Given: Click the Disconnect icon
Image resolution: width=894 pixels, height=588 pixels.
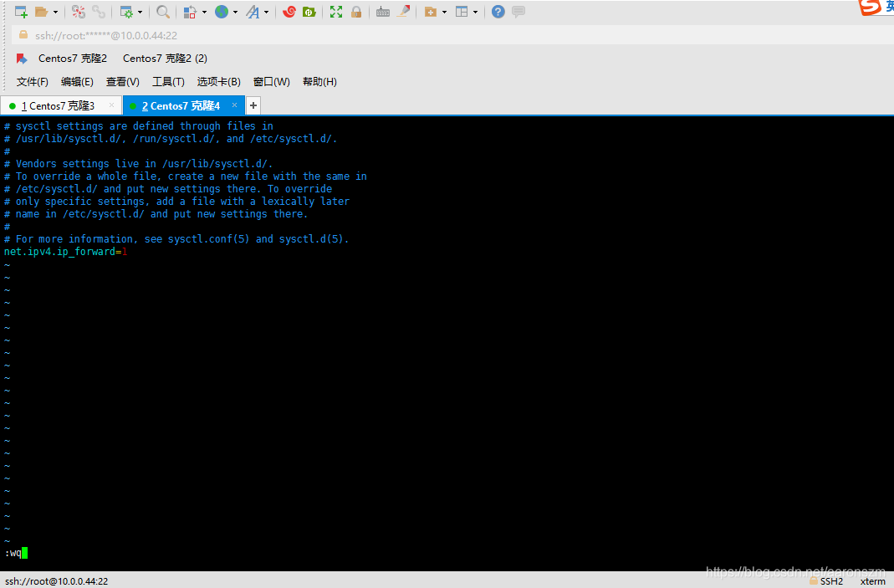Looking at the screenshot, I should tap(79, 12).
